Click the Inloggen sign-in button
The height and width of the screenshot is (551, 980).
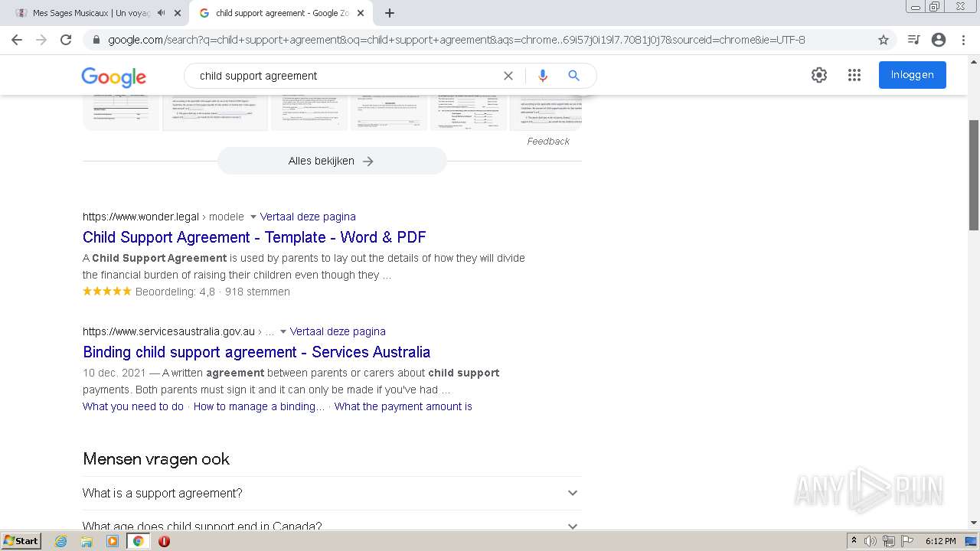(x=912, y=75)
